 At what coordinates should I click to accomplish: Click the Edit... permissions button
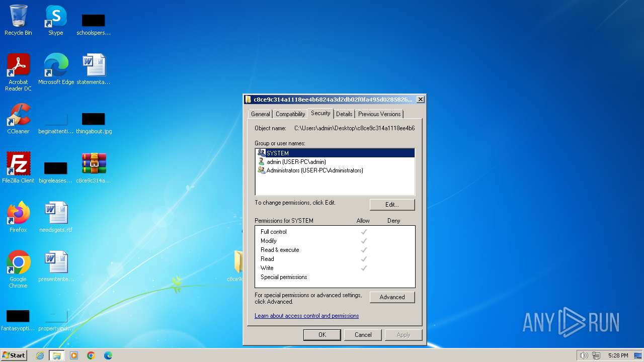pyautogui.click(x=392, y=205)
